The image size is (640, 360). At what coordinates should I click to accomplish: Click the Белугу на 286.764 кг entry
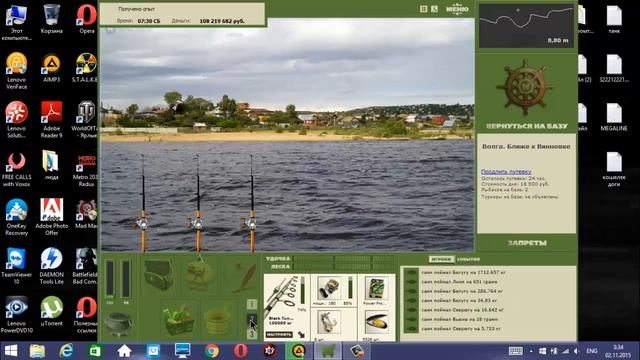462,291
